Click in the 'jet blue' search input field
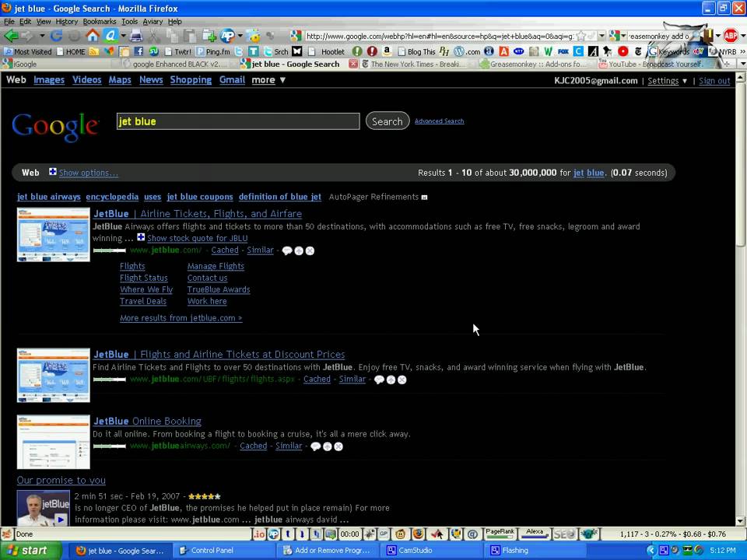747x560 pixels. 238,121
